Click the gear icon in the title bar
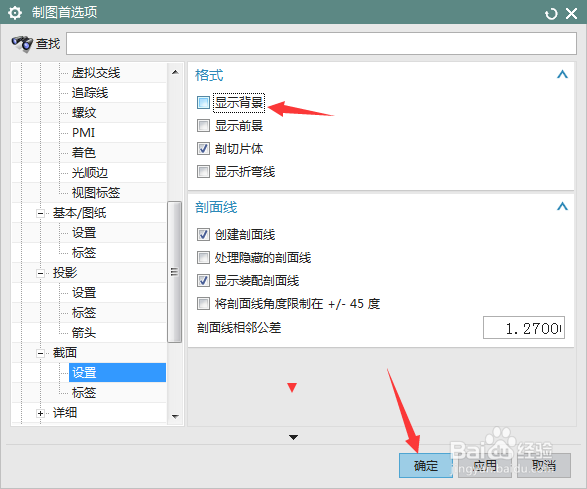Screen dimensions: 587x489 point(15,13)
